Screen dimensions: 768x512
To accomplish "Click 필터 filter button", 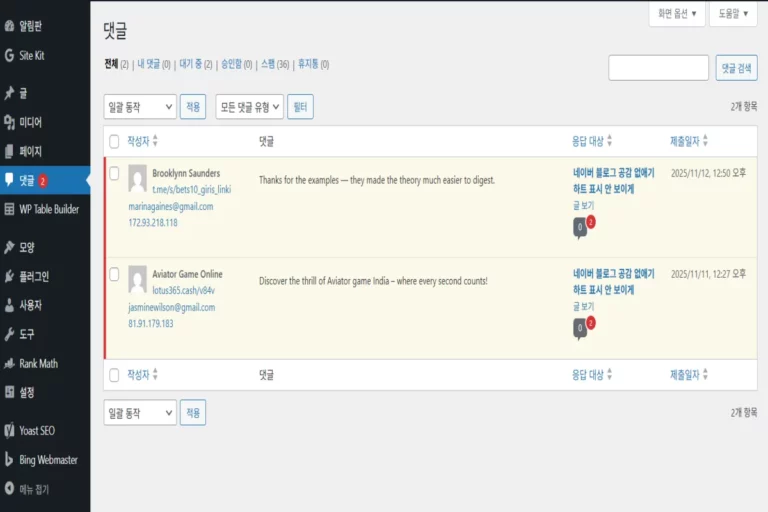I will coord(300,107).
